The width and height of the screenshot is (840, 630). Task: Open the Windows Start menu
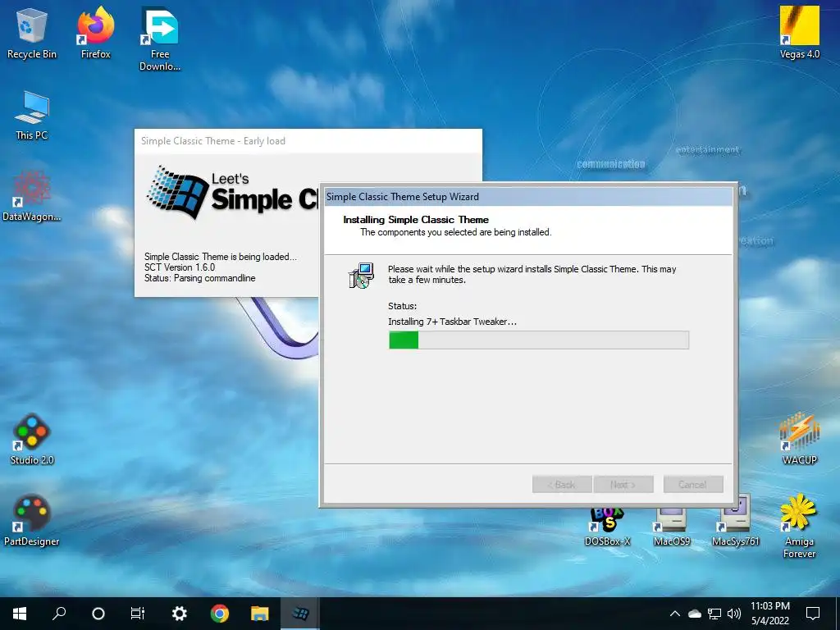[20, 614]
